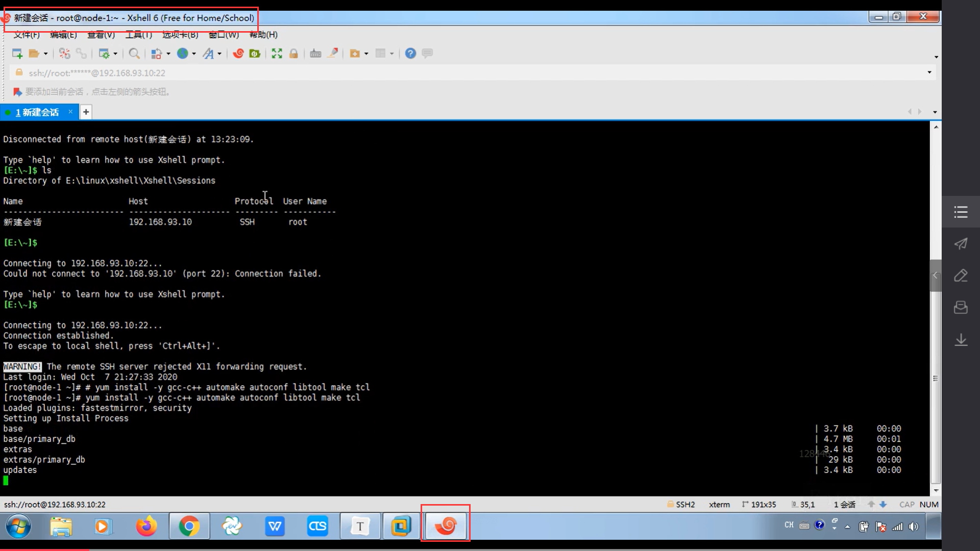Expand the Font dropdown arrow
The width and height of the screenshot is (980, 551).
(x=219, y=54)
